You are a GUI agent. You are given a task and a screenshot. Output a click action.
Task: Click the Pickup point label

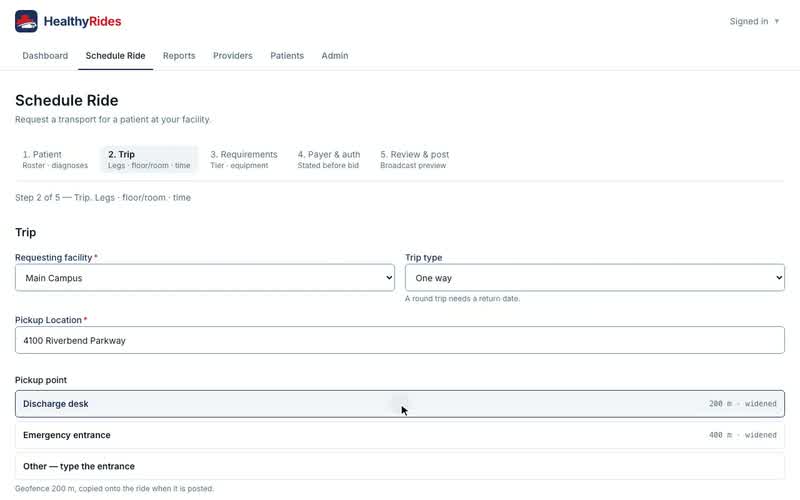click(x=41, y=380)
